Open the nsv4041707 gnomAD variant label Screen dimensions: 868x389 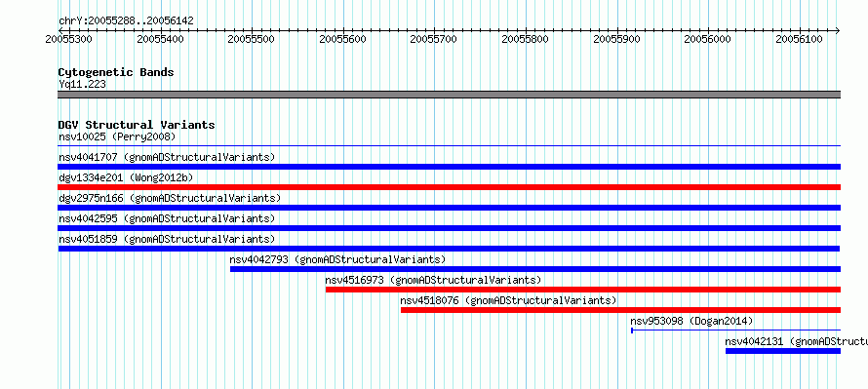[x=167, y=157]
